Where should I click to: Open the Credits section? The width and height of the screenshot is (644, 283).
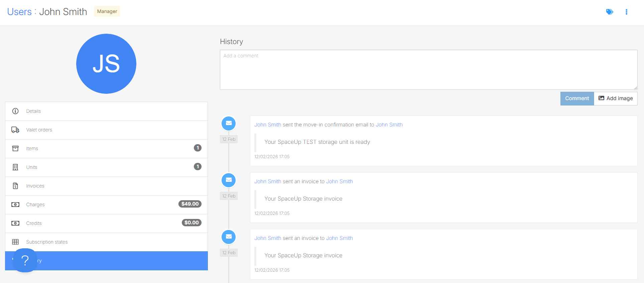tap(106, 223)
